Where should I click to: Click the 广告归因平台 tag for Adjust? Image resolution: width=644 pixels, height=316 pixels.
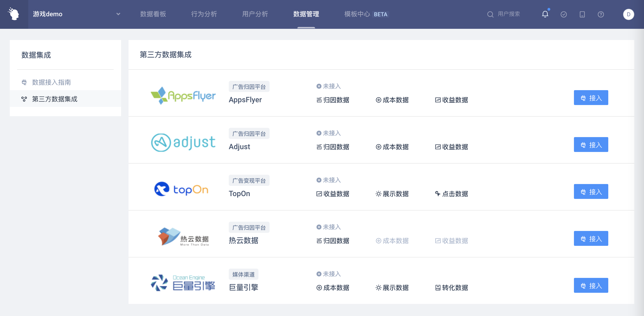[x=249, y=134]
